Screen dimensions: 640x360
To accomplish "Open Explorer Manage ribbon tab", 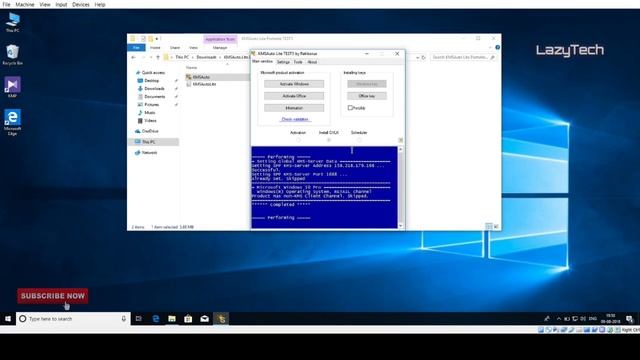I will [x=220, y=48].
